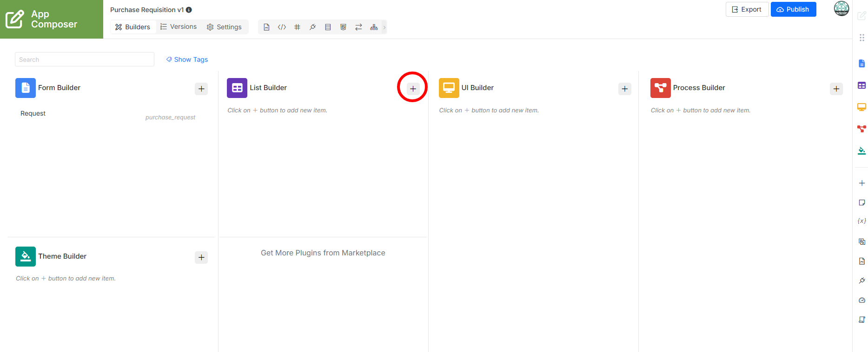Add a new List Builder item

[413, 89]
